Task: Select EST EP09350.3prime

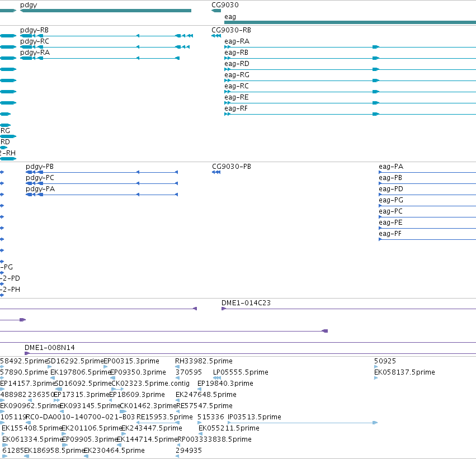Action: 138,372
